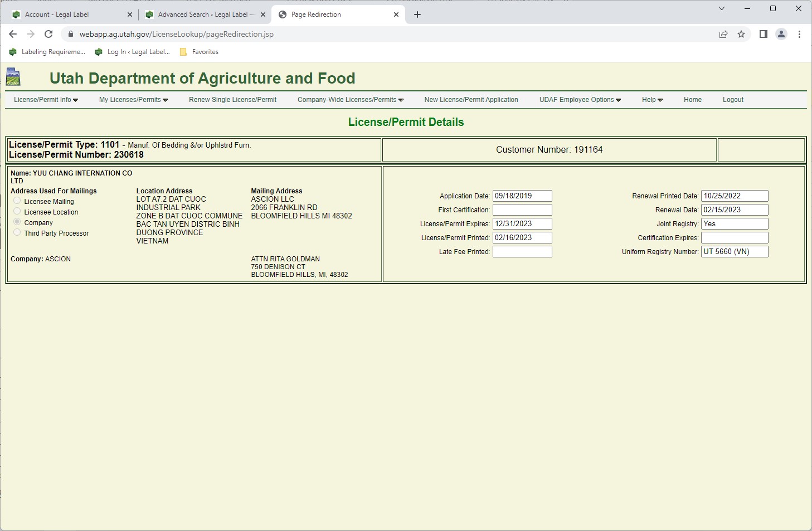Screen dimensions: 812x531
Task: Click the Uniform Registry Number field
Action: pyautogui.click(x=735, y=252)
